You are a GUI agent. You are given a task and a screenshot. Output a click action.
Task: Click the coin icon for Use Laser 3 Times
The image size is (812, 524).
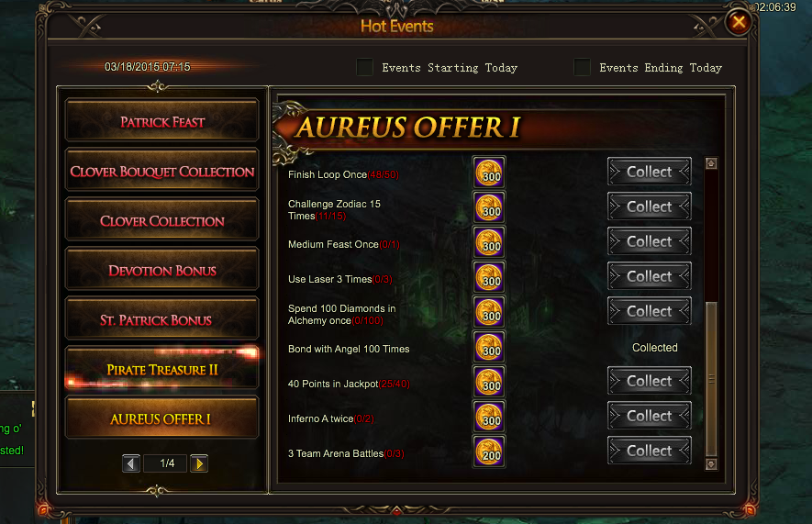489,277
